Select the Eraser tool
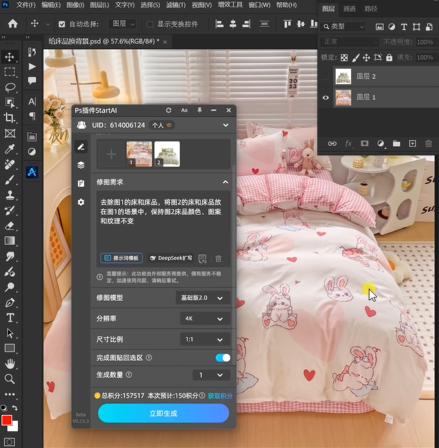The image size is (439, 448). 10,226
